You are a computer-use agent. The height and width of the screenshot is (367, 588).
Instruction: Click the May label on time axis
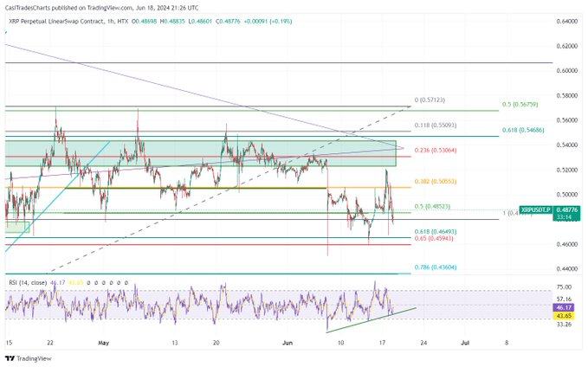coord(104,343)
